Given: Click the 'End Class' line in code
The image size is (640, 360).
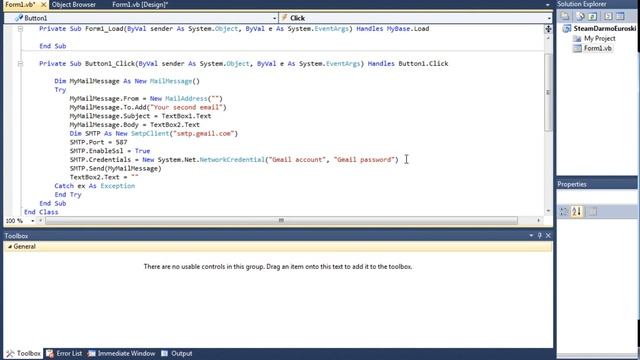Looking at the screenshot, I should pos(41,212).
